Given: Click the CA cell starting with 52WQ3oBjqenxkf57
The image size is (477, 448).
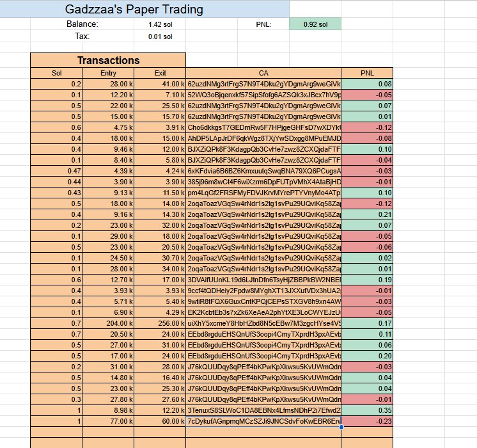Looking at the screenshot, I should 263,95.
